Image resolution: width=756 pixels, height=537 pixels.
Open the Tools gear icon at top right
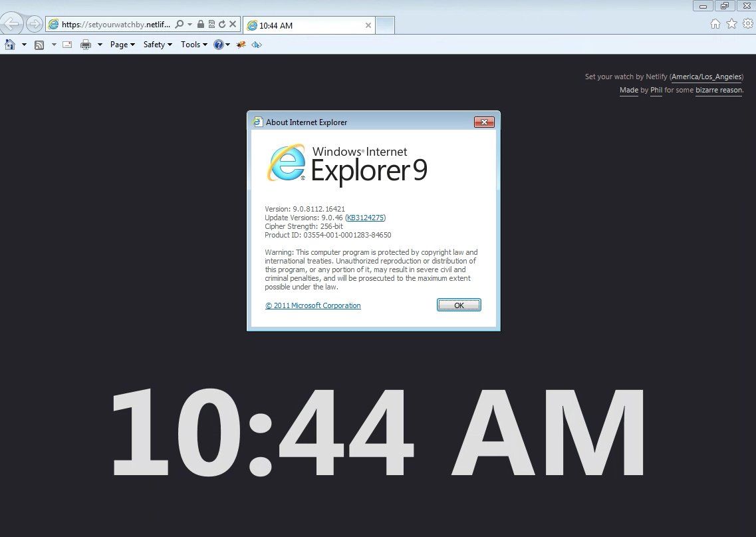748,23
